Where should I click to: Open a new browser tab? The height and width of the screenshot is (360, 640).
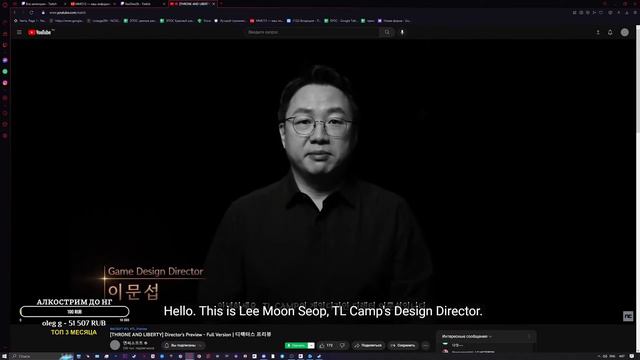click(x=221, y=4)
